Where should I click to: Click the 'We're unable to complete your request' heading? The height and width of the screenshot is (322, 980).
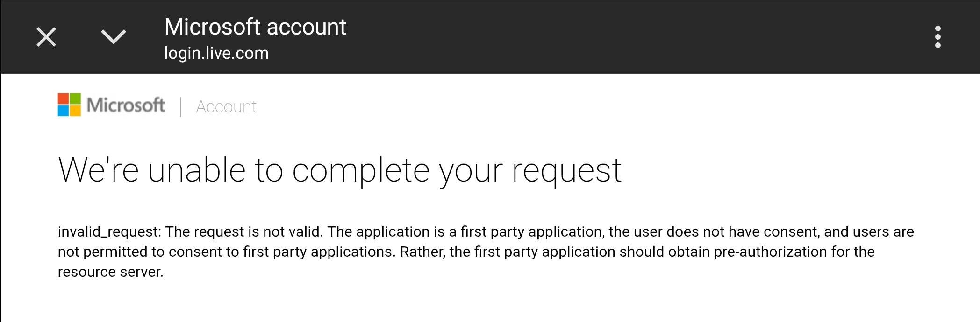[x=340, y=171]
